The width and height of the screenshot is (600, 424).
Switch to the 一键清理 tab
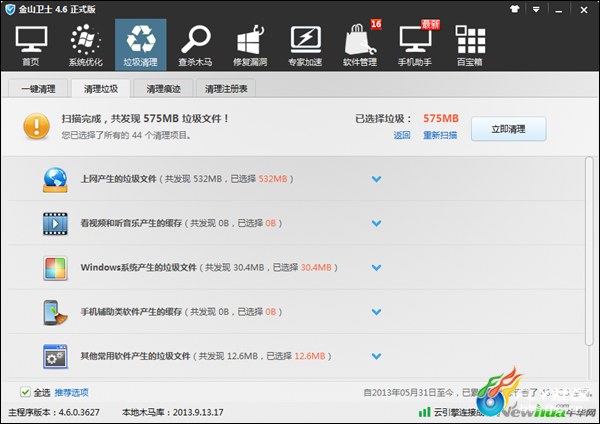pos(38,89)
